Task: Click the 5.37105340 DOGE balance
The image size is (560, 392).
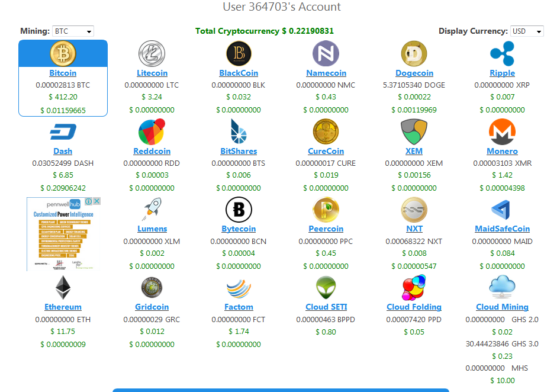Action: [414, 85]
